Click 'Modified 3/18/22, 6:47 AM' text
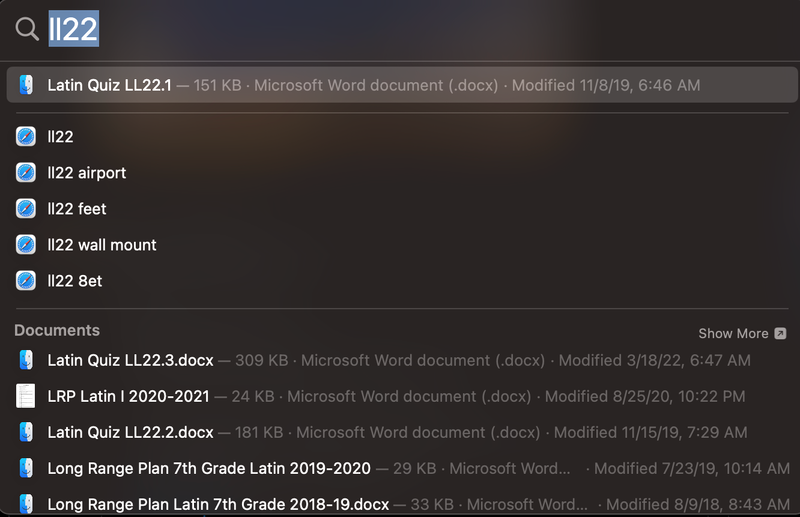This screenshot has height=517, width=800. point(655,360)
